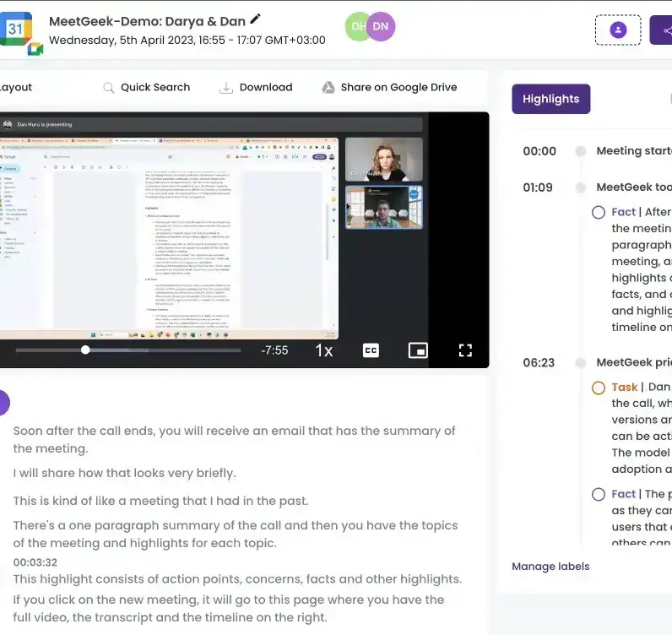The image size is (672, 635).
Task: Share recording on Google Drive
Action: pyautogui.click(x=389, y=88)
